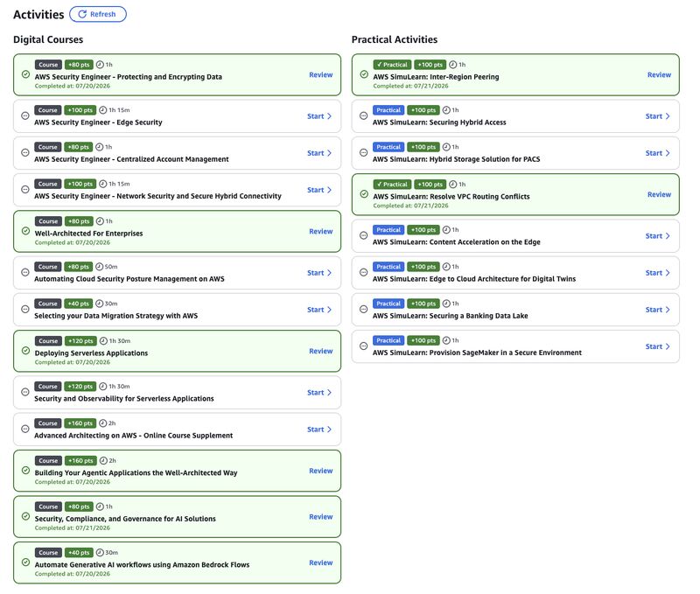Screen dimensions: 700x594
Task: Review Building Your Agentic Applications course
Action: [x=320, y=471]
